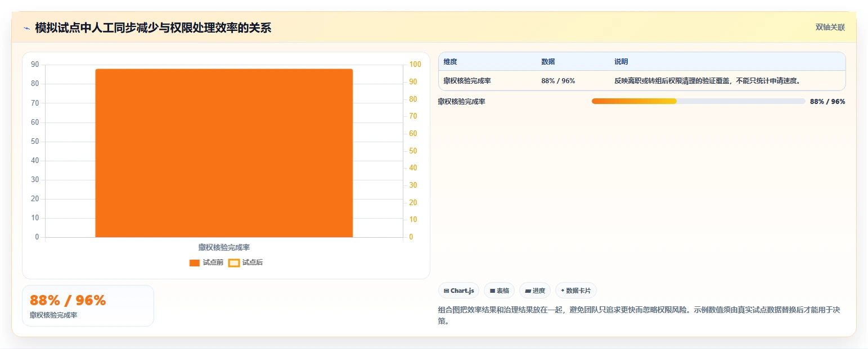Click the 数据 column header

[548, 62]
